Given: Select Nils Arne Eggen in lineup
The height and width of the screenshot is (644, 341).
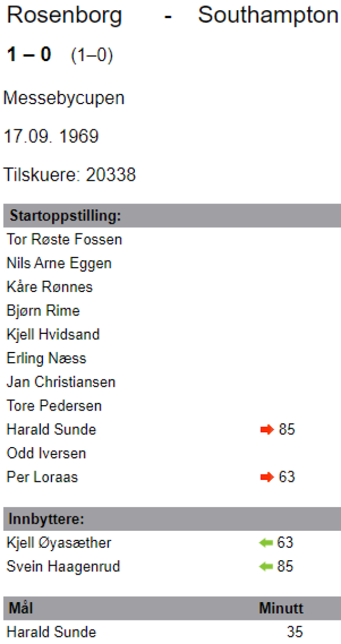Looking at the screenshot, I should (x=59, y=264).
